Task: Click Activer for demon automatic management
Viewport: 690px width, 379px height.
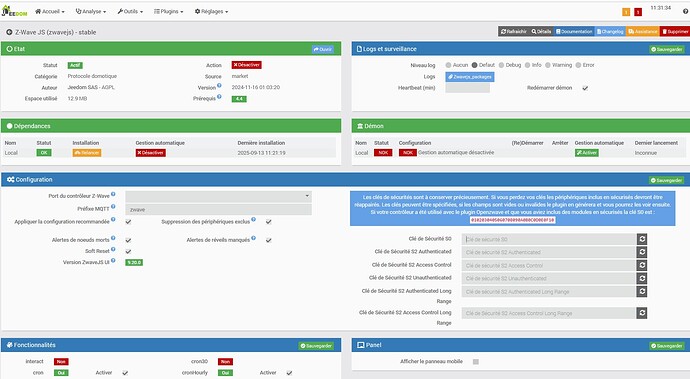Action: (587, 153)
